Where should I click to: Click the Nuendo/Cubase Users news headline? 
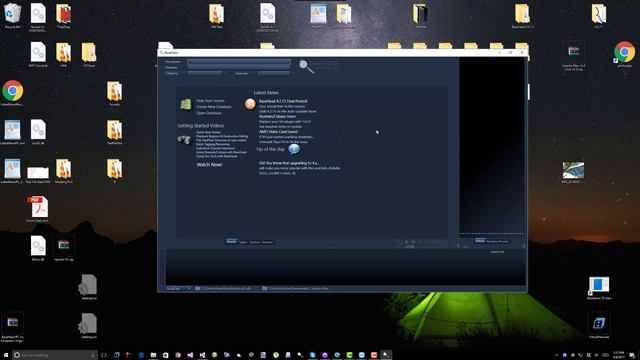point(277,116)
